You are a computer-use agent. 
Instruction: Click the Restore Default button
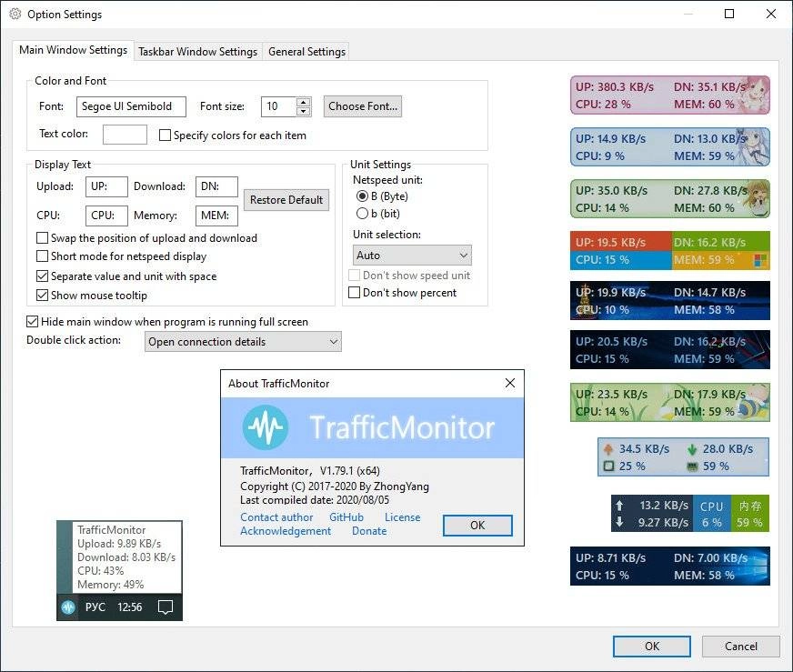[286, 200]
